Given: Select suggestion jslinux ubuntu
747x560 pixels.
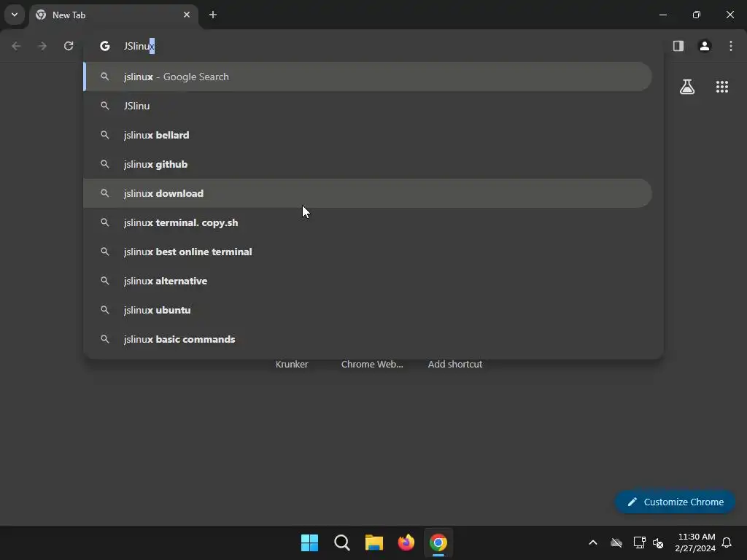Looking at the screenshot, I should point(368,309).
